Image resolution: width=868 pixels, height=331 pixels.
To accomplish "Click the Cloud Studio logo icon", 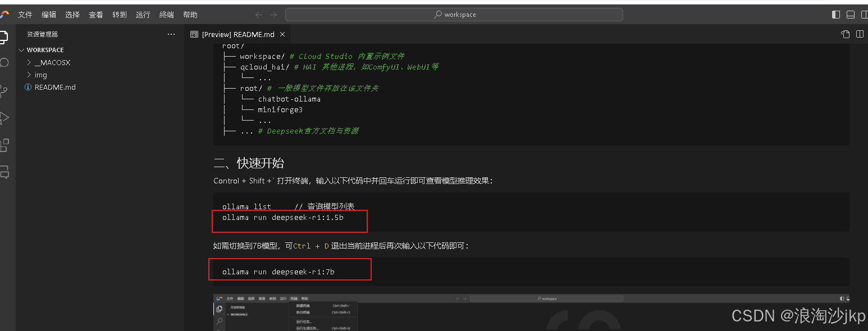I will pos(4,15).
